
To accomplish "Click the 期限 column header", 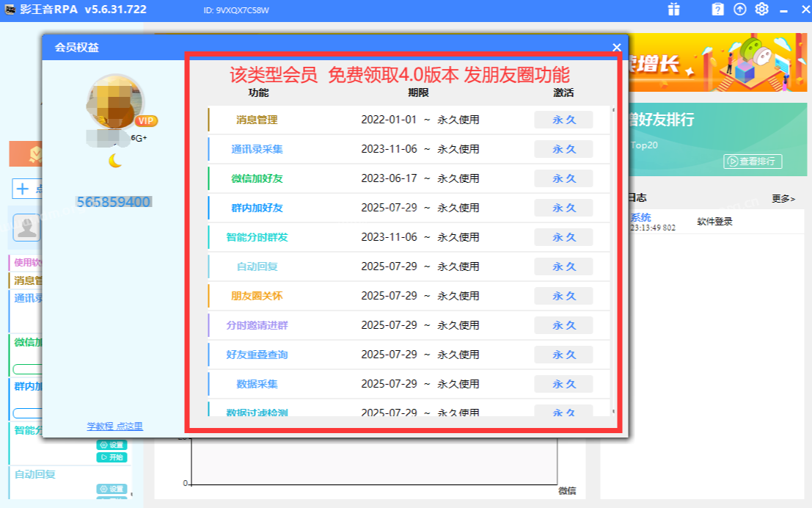I will click(x=418, y=92).
